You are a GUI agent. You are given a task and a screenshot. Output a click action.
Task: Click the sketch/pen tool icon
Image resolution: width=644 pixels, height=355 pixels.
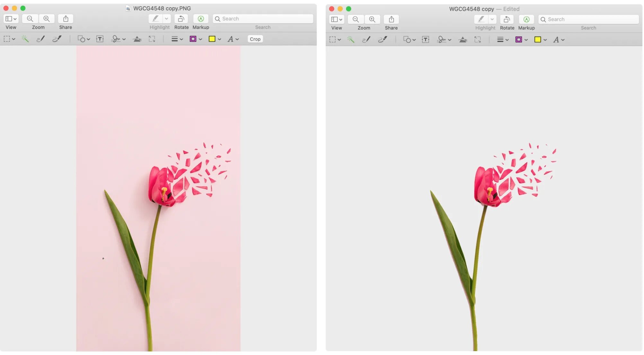[x=41, y=39]
